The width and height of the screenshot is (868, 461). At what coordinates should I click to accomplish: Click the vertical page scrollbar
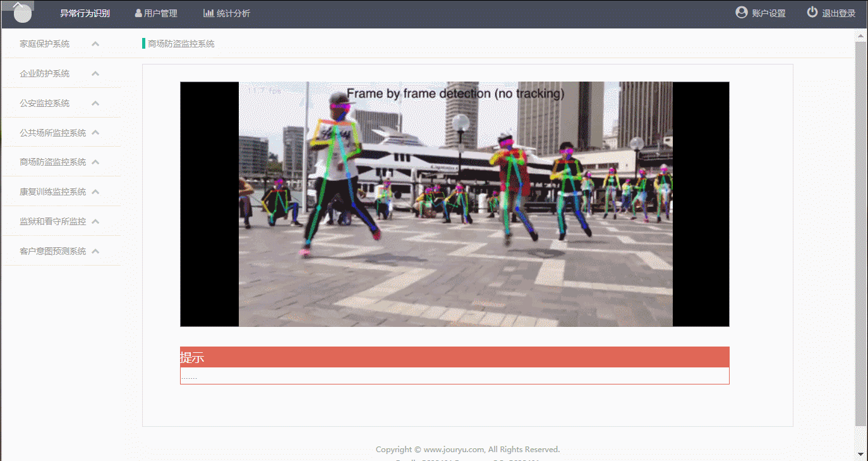(860, 234)
